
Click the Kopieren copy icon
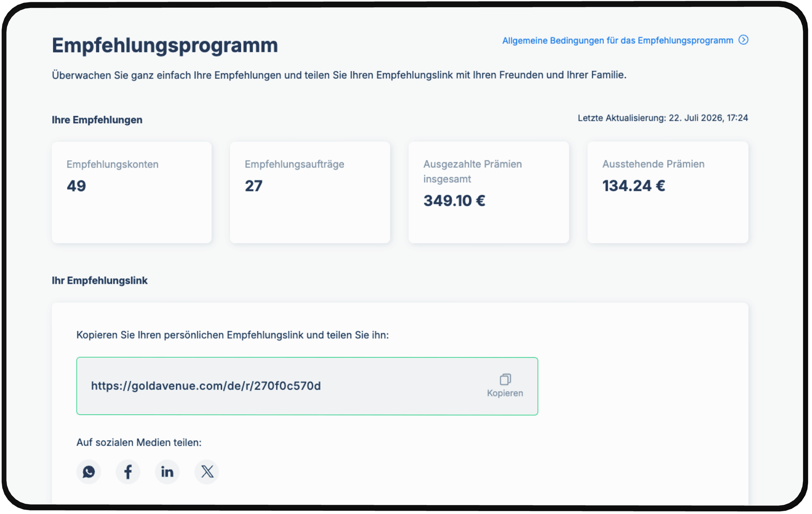click(x=506, y=379)
